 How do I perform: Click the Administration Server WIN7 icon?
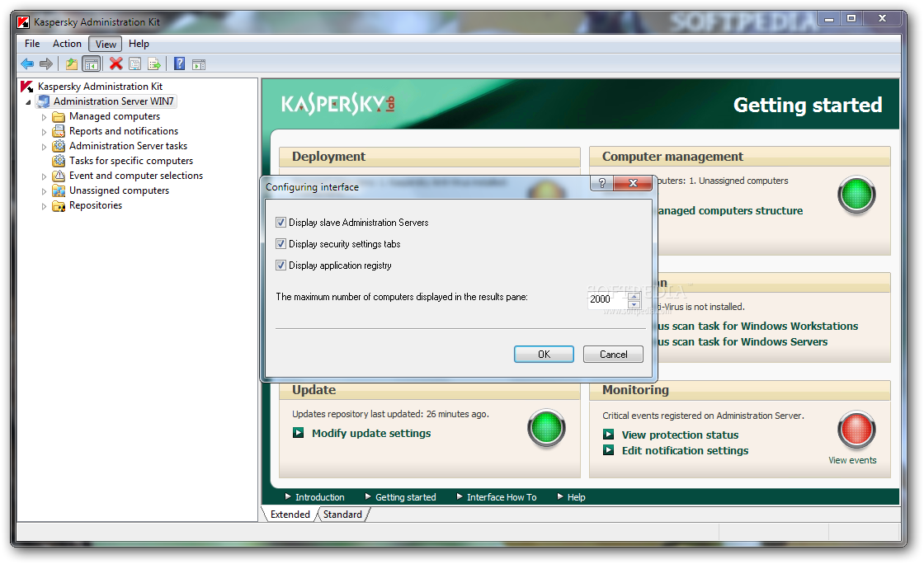[42, 101]
